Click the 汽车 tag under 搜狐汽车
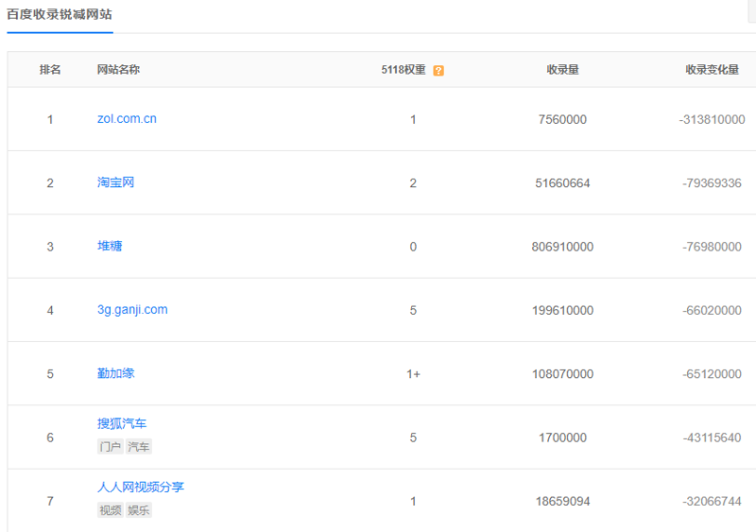Screen dimensions: 756x532 pos(139,447)
